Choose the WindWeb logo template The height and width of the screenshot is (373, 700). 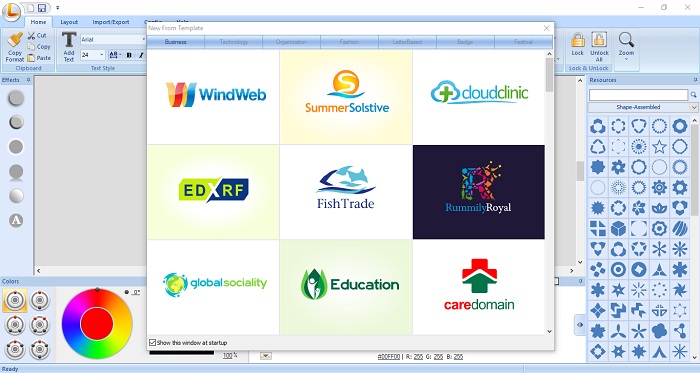[213, 97]
